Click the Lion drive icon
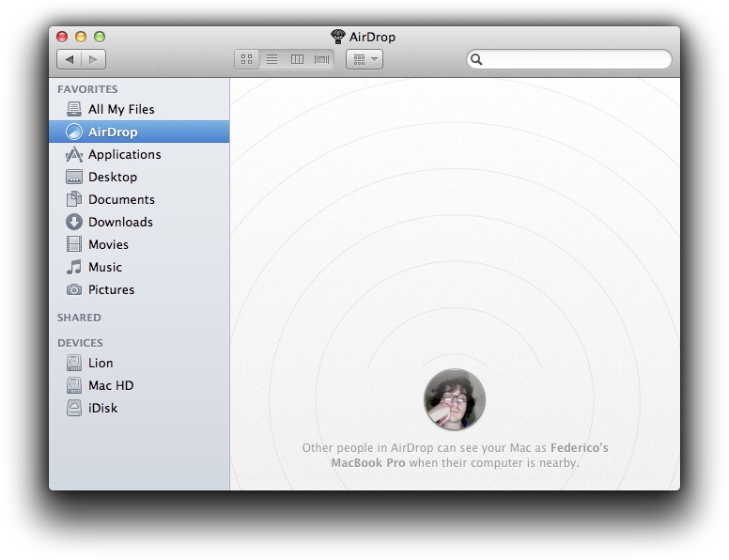The width and height of the screenshot is (729, 560). pyautogui.click(x=74, y=363)
